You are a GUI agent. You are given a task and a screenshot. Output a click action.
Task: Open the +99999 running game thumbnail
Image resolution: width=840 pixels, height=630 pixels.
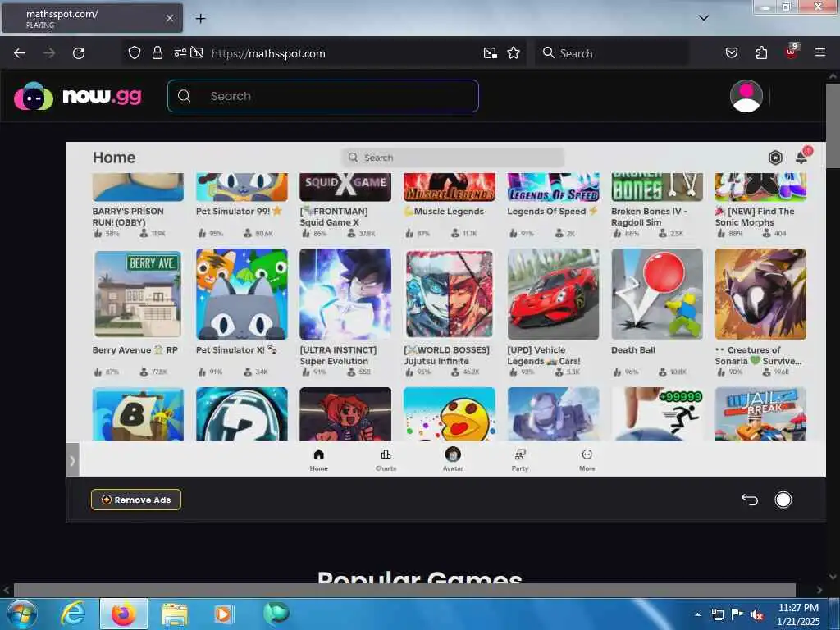657,414
